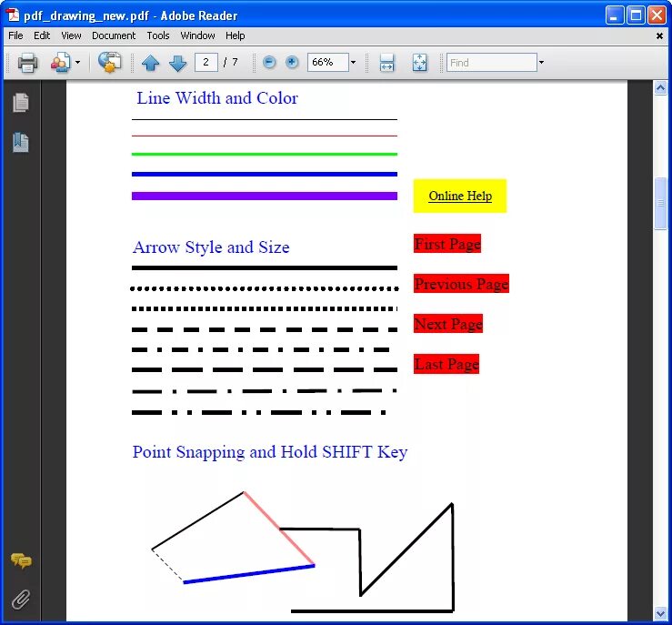This screenshot has width=672, height=625.
Task: Click the Previous Page red button
Action: pos(461,283)
